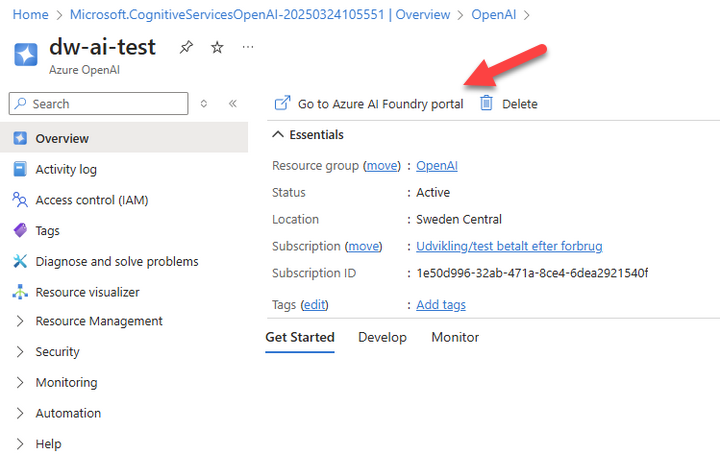The image size is (720, 460).
Task: Expand the Resource Management group
Action: tap(98, 322)
